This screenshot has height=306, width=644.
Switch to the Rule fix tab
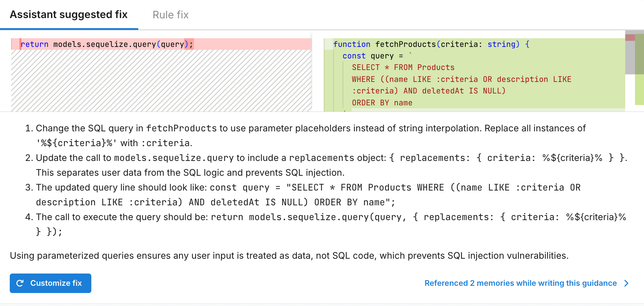(x=170, y=14)
